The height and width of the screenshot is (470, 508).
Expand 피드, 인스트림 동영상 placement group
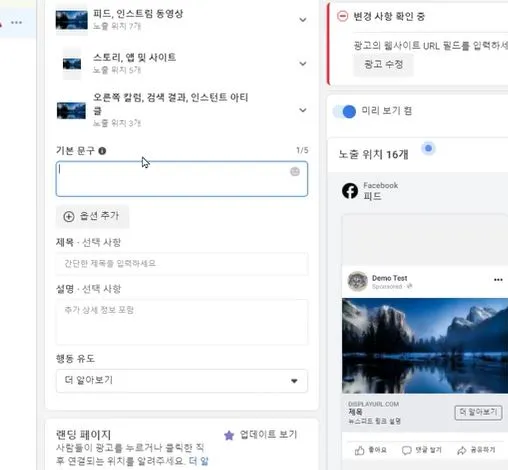(303, 20)
